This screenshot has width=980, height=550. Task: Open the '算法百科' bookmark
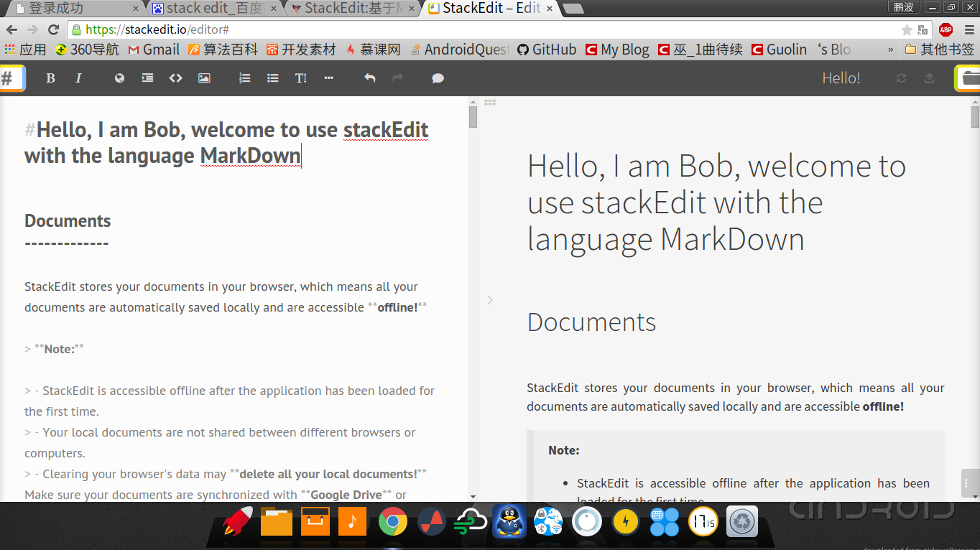223,50
